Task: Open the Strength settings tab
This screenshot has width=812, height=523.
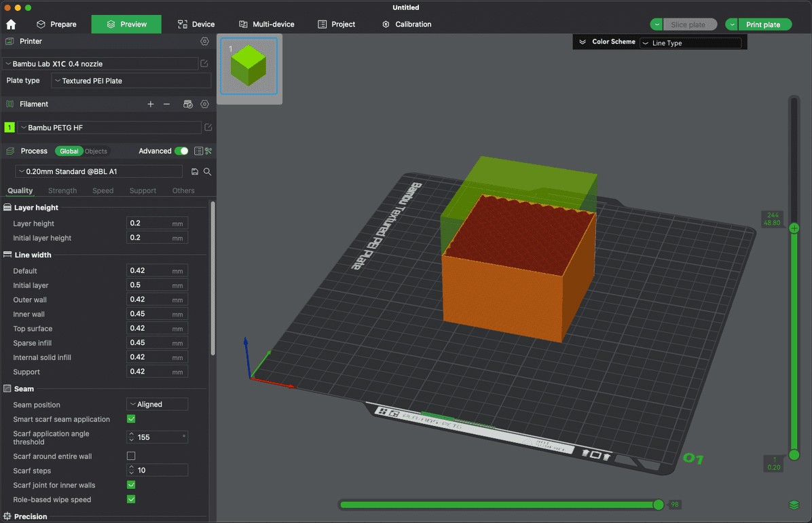Action: 62,191
